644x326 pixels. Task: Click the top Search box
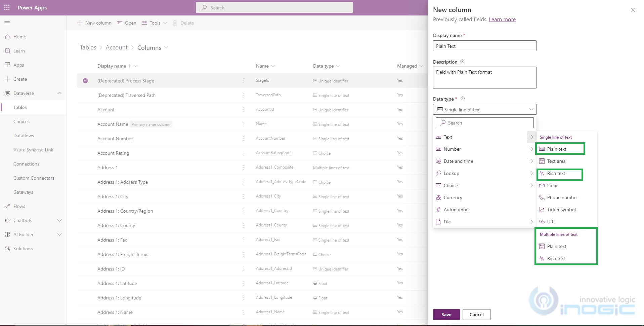click(274, 7)
